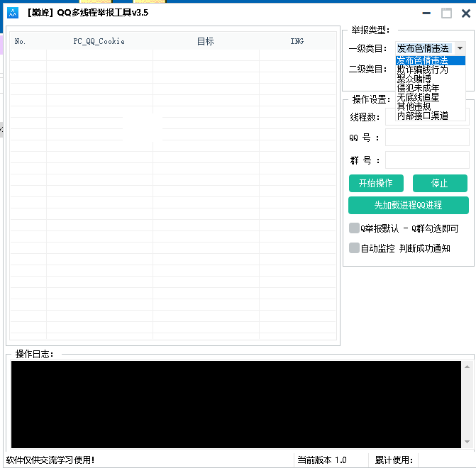476x473 pixels.
Task: Click the 停止 button
Action: pos(440,183)
